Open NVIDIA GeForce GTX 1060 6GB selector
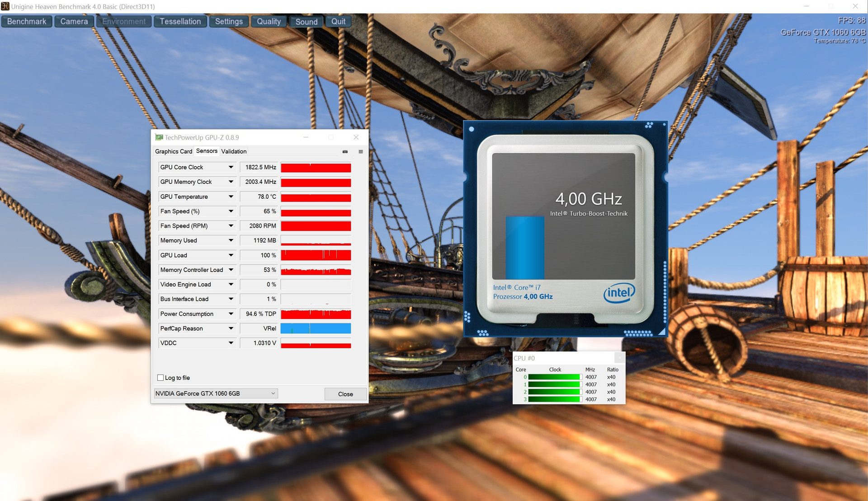868x501 pixels. pyautogui.click(x=216, y=393)
